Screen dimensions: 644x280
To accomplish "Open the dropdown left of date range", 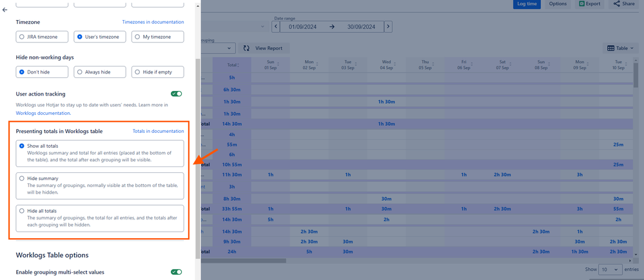I will (x=234, y=26).
